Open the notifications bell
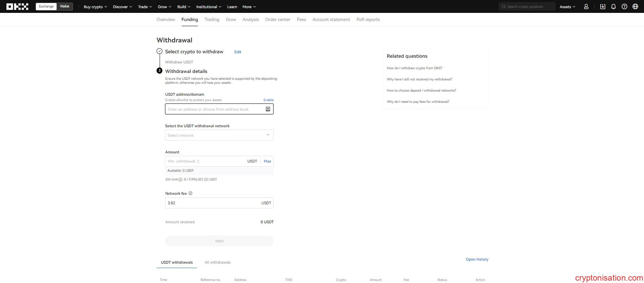 [613, 6]
